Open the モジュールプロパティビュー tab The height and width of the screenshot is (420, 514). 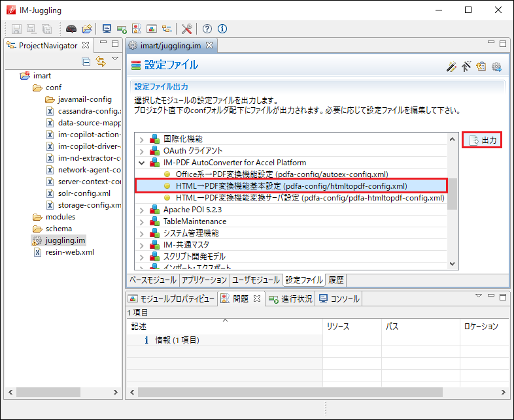click(x=172, y=299)
